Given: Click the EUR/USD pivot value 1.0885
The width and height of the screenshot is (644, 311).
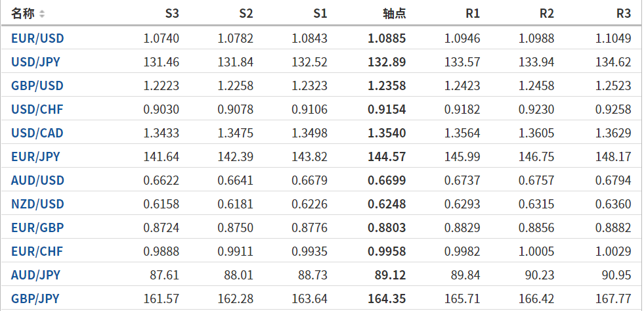Looking at the screenshot, I should (387, 38).
